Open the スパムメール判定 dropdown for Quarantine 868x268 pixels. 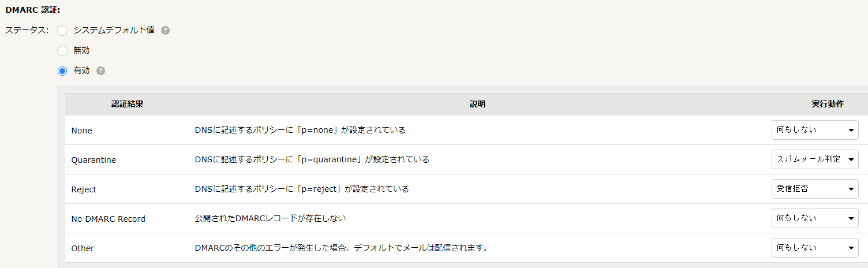(x=815, y=159)
